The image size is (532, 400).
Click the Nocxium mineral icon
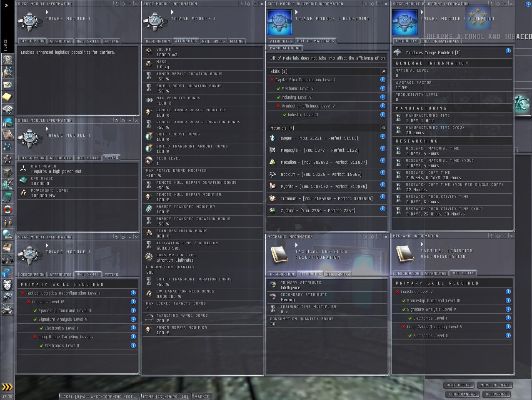pyautogui.click(x=272, y=174)
